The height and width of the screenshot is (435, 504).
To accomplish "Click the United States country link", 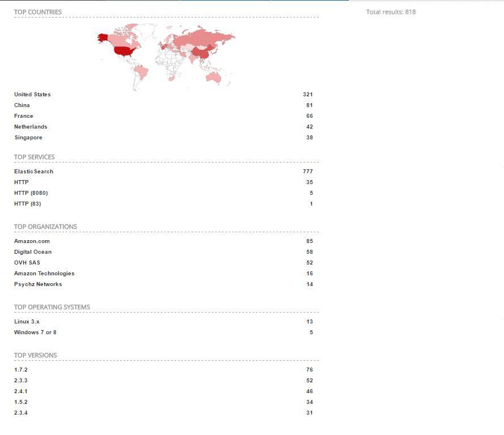I will [32, 95].
